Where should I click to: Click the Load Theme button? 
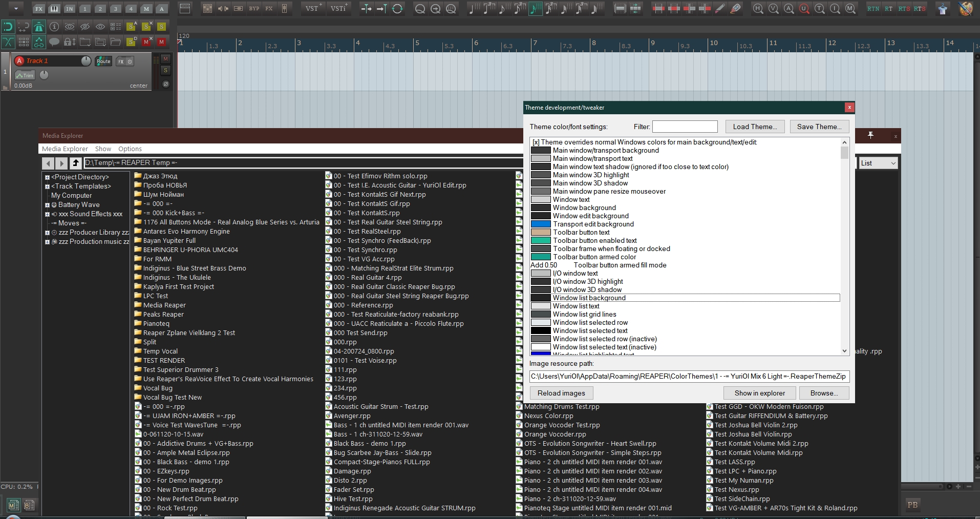pos(755,127)
